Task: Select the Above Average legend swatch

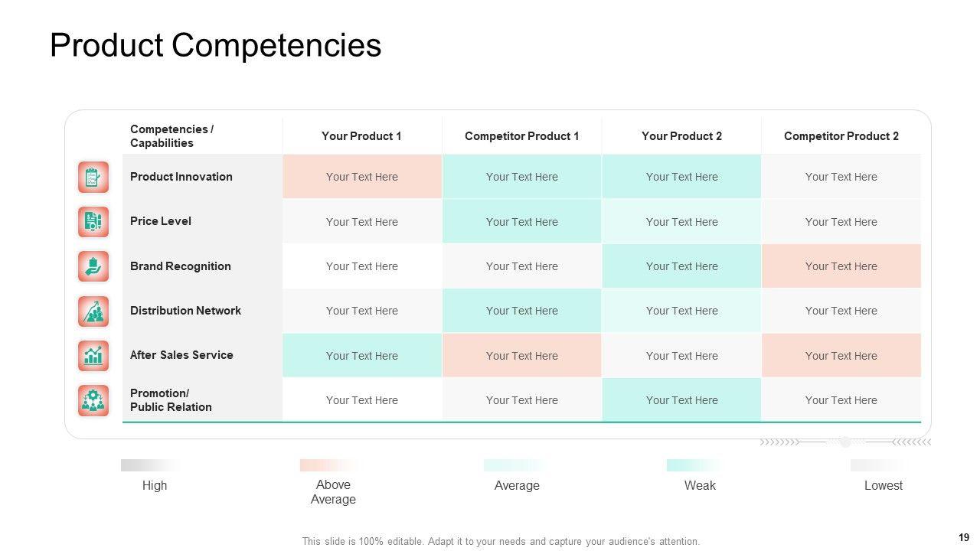Action: tap(329, 465)
